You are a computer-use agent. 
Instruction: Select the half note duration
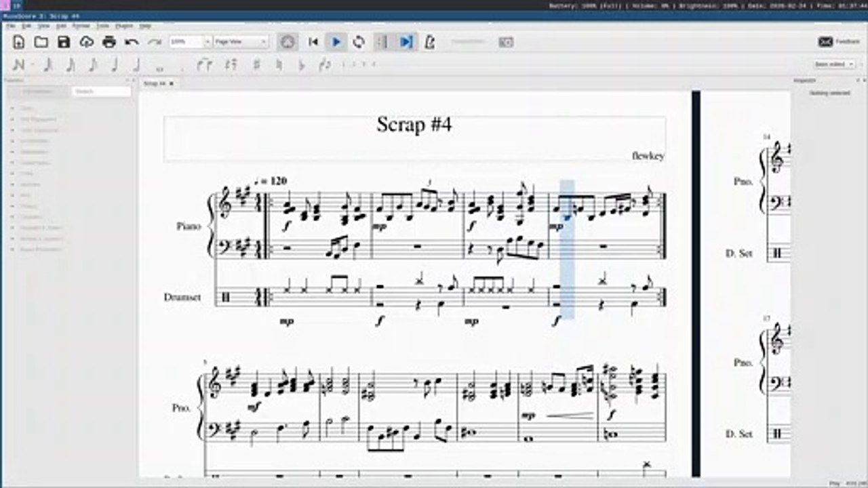point(137,65)
